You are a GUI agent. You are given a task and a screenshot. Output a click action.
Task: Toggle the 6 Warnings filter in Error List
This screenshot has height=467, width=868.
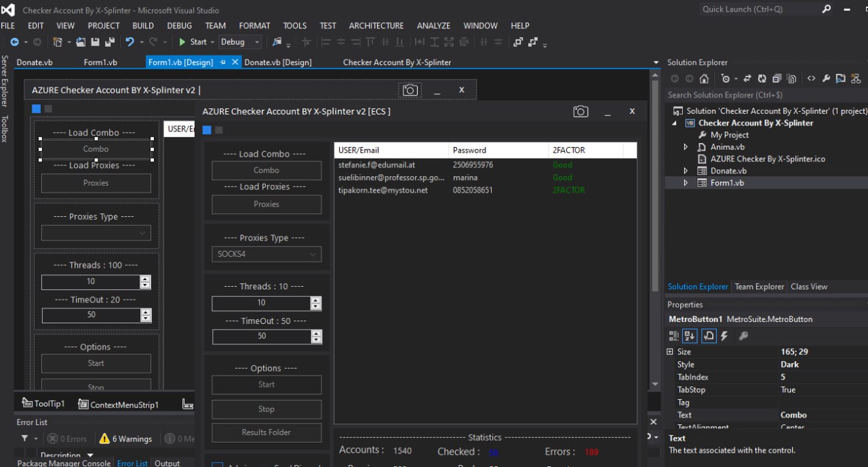[125, 439]
